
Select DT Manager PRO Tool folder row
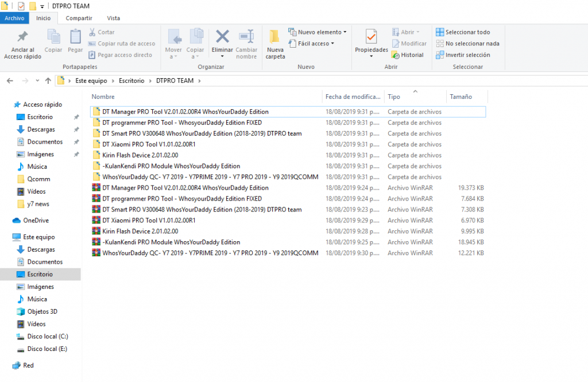pos(288,112)
